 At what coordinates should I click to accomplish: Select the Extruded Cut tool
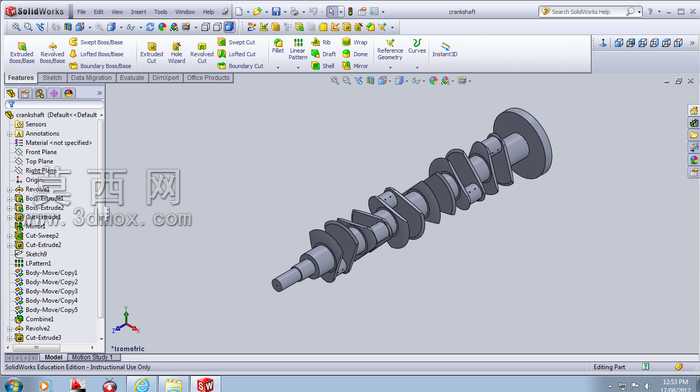[x=151, y=53]
